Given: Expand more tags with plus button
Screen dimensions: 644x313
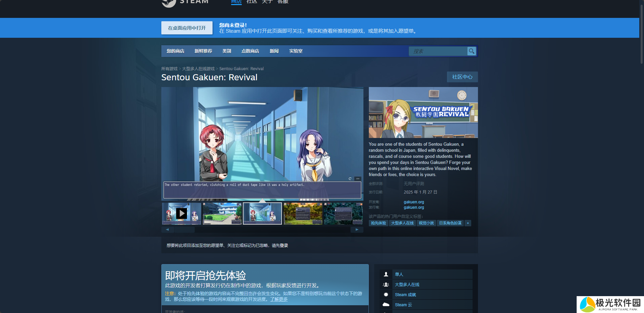Looking at the screenshot, I should coord(468,223).
